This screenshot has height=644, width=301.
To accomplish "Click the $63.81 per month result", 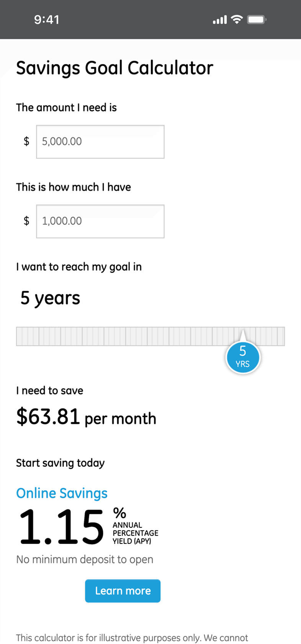I will tap(86, 417).
